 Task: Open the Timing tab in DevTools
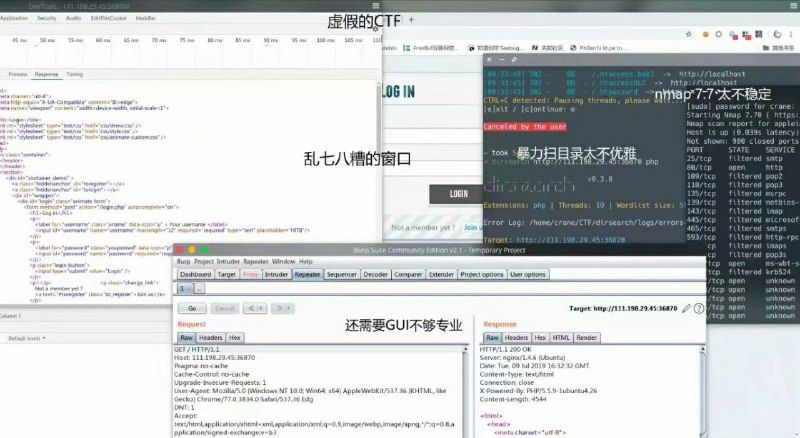(x=75, y=74)
